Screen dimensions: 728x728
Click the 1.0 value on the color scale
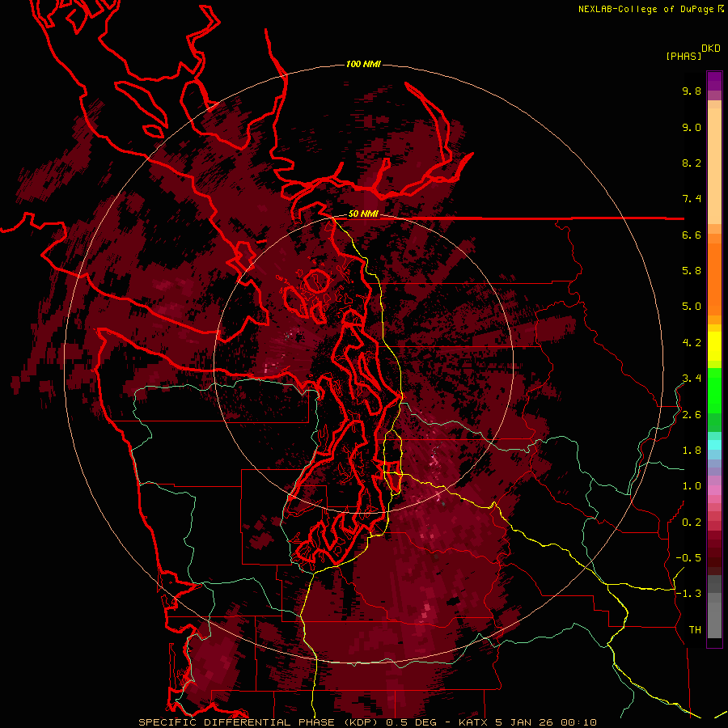(692, 486)
